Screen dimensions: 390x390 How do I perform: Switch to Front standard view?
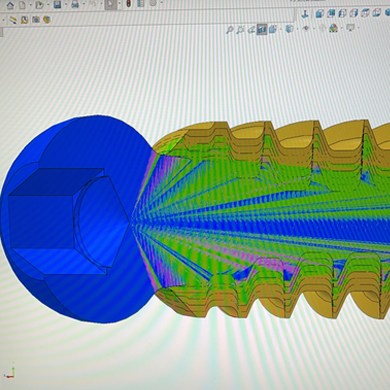(x=320, y=14)
